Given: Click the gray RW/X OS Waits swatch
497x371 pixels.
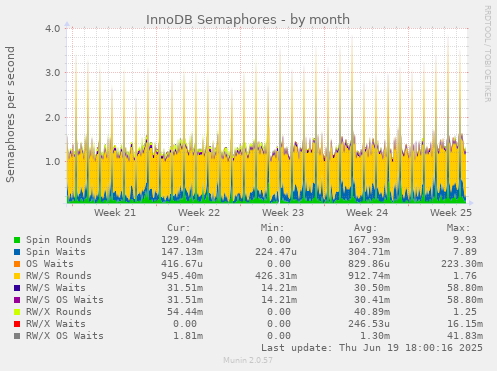Looking at the screenshot, I should [x=17, y=336].
